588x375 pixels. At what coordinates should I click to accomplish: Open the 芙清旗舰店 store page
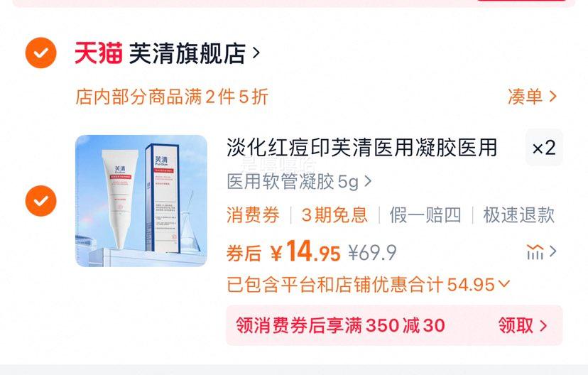point(187,53)
